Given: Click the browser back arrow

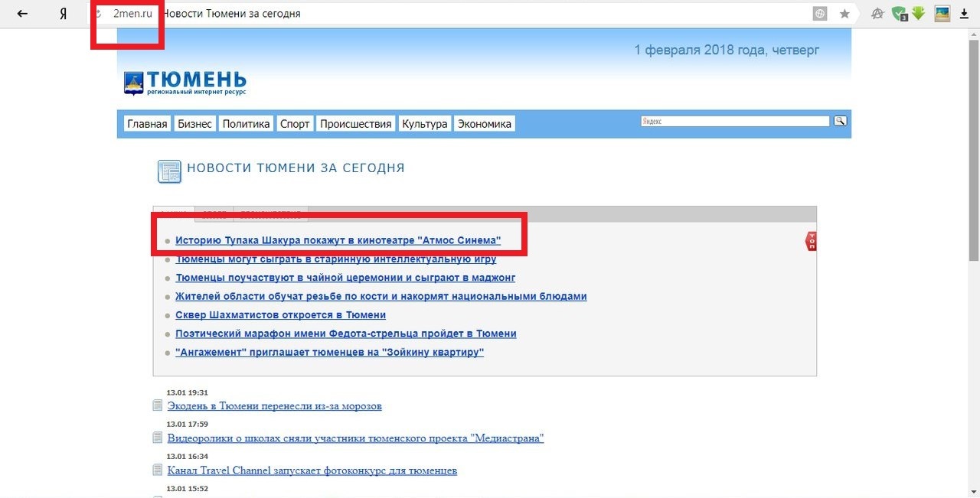Looking at the screenshot, I should (23, 14).
